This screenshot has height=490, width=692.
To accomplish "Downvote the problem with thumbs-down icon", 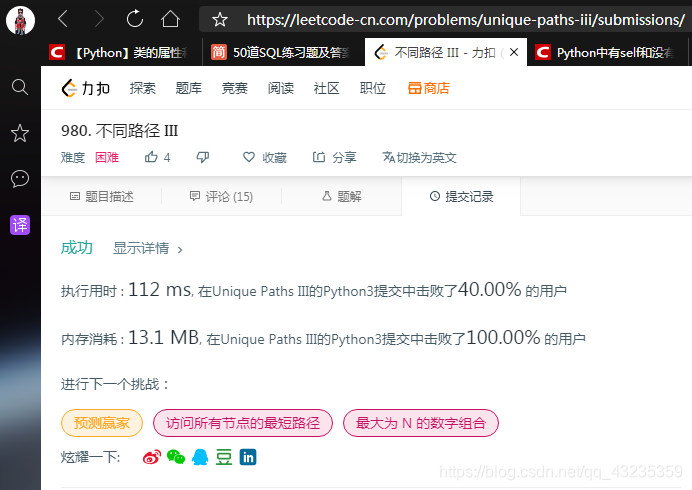I will 203,157.
